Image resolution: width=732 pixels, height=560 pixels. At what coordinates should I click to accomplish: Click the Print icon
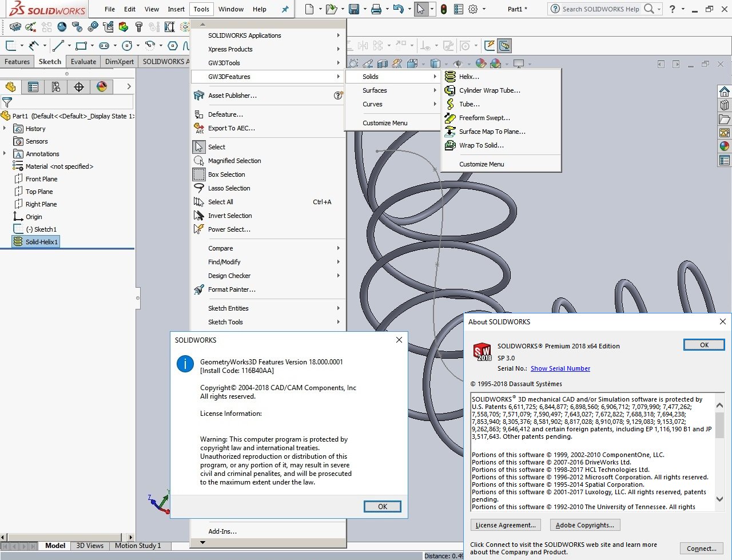coord(376,9)
